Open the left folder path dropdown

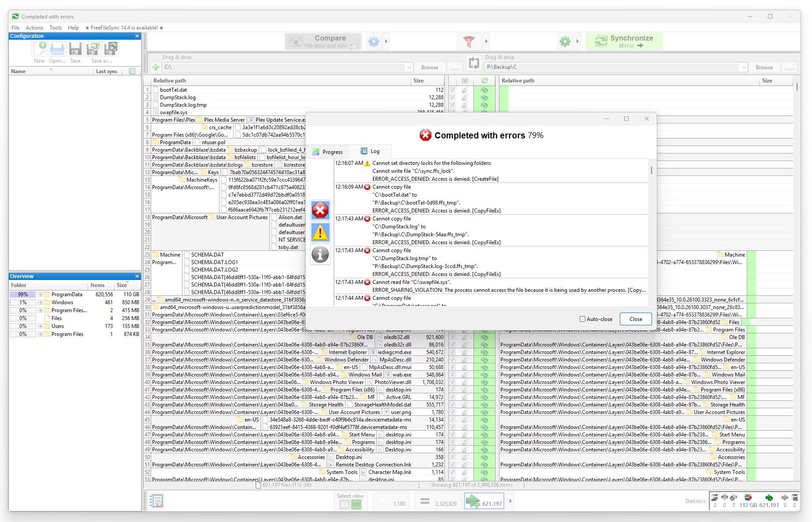pos(410,67)
